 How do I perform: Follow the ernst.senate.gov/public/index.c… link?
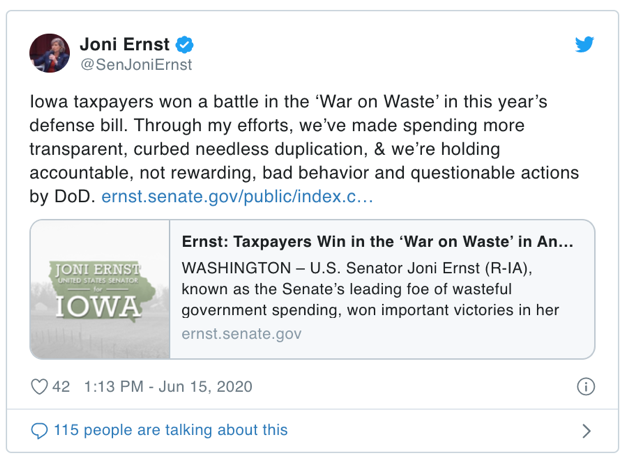(x=237, y=197)
